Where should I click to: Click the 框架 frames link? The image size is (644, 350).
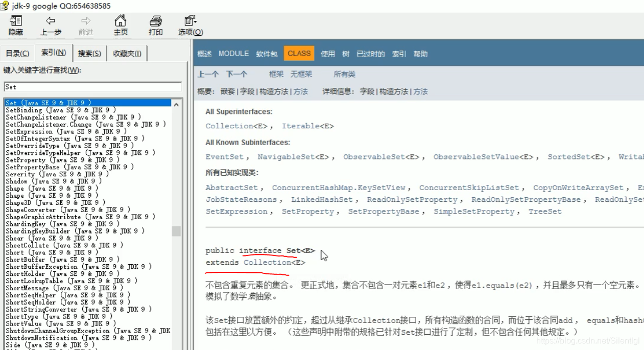276,74
